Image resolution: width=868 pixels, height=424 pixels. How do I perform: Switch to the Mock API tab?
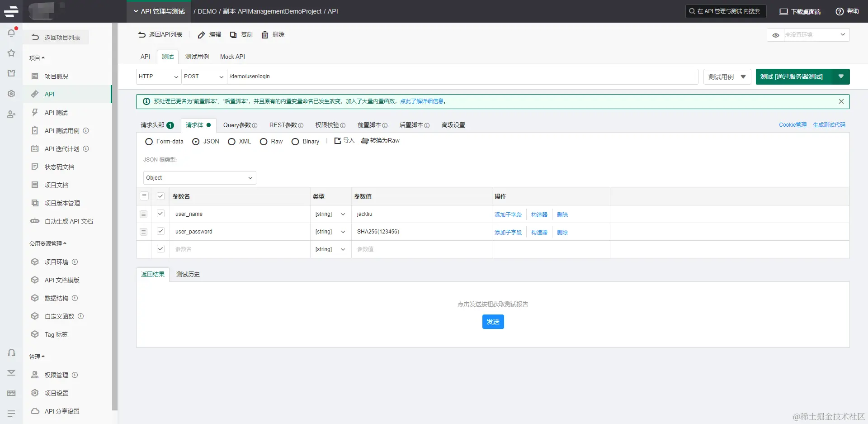click(232, 57)
